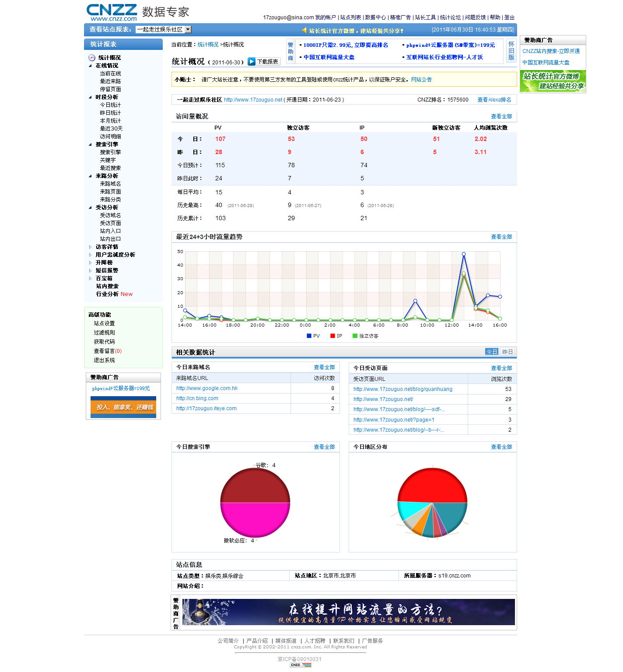The height and width of the screenshot is (672, 623).
Task: Open the 站长统计官方微博 green banner ad
Action: [x=553, y=81]
